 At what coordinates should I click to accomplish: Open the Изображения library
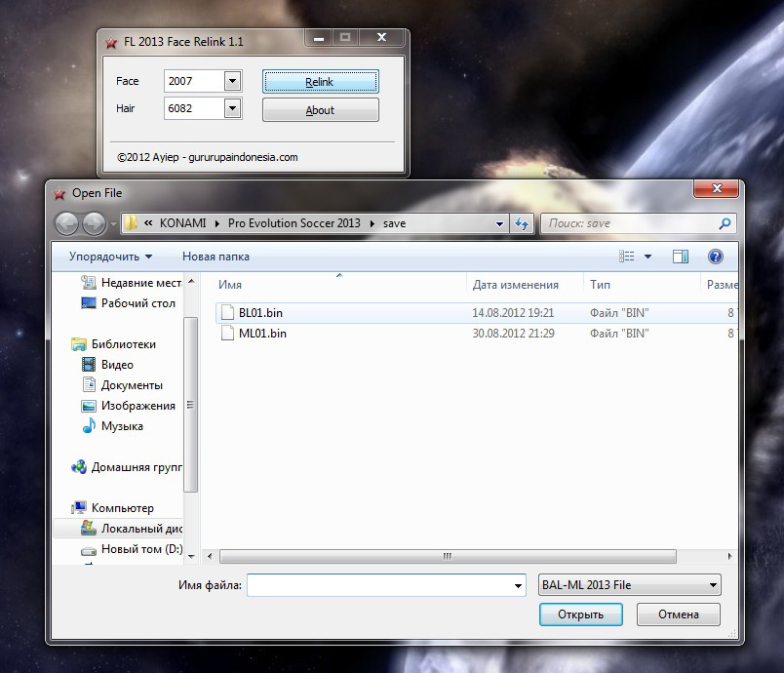pos(138,406)
